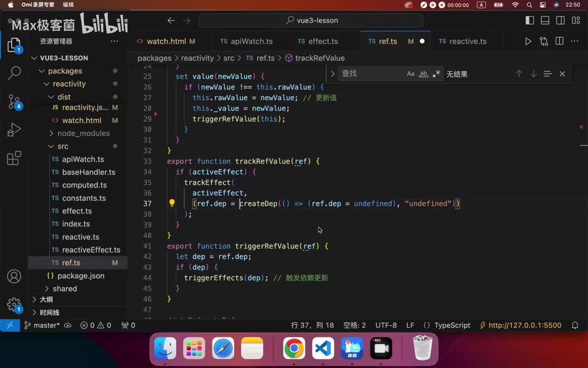Open the Run and Debug view
This screenshot has height=368, width=588.
(x=14, y=130)
